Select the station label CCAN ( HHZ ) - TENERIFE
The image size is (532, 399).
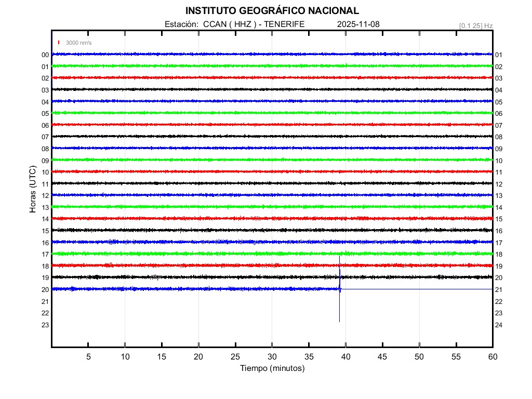click(254, 24)
